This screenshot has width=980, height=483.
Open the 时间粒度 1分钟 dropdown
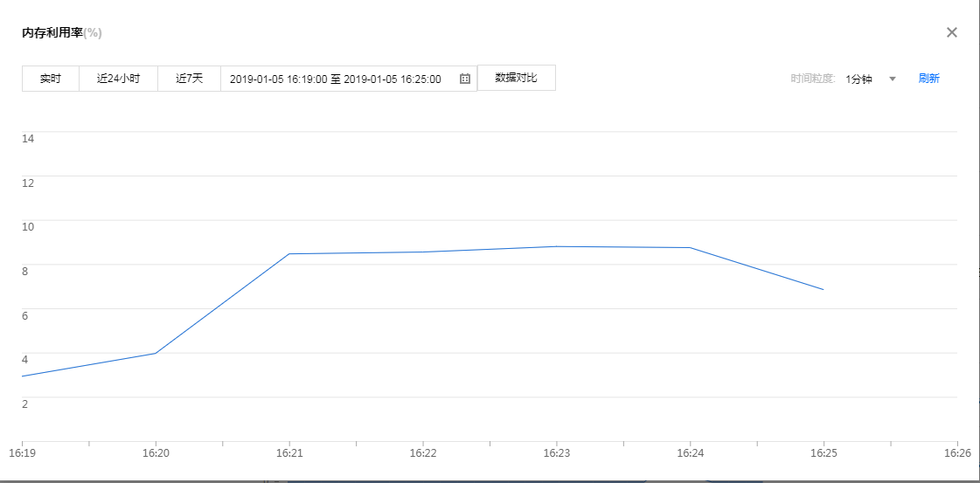click(x=858, y=79)
